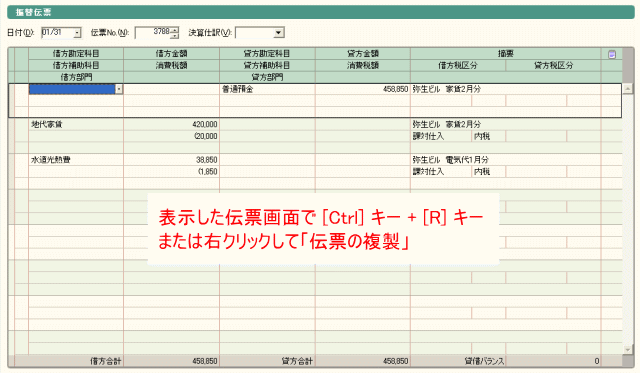The height and width of the screenshot is (373, 640).
Task: Open the date dropdown arrow
Action: coord(77,33)
